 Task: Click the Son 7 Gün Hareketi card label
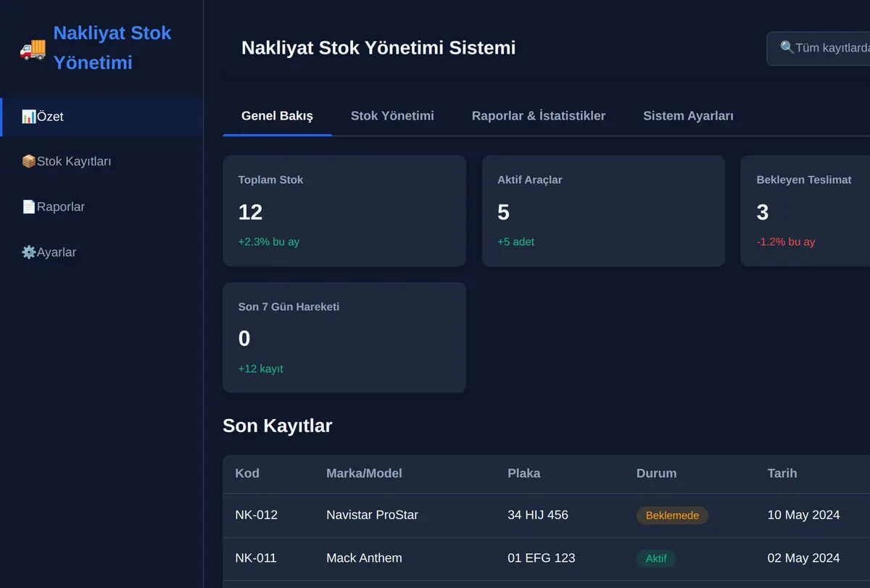[x=289, y=307]
